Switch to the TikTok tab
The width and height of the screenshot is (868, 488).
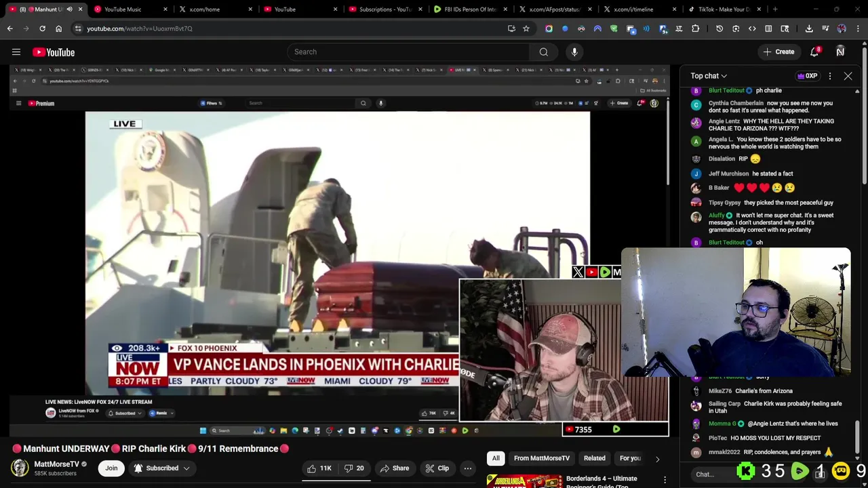click(724, 9)
